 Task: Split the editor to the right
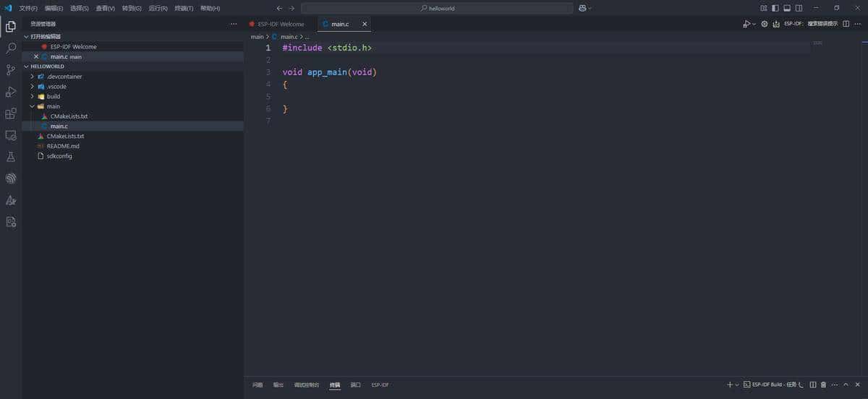[x=846, y=24]
